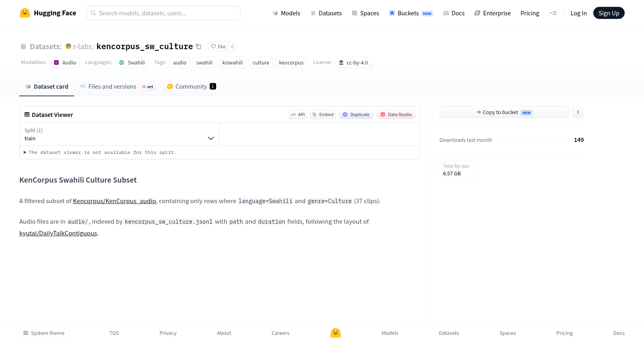Click the Datasets breadcrumb stack icon
644x347 pixels.
pyautogui.click(x=23, y=46)
